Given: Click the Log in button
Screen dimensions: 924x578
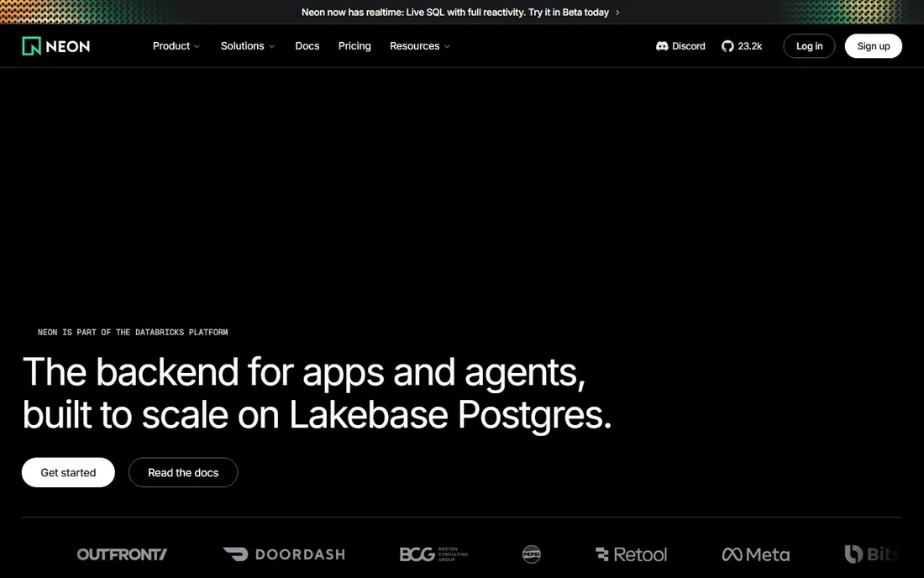Looking at the screenshot, I should (809, 46).
